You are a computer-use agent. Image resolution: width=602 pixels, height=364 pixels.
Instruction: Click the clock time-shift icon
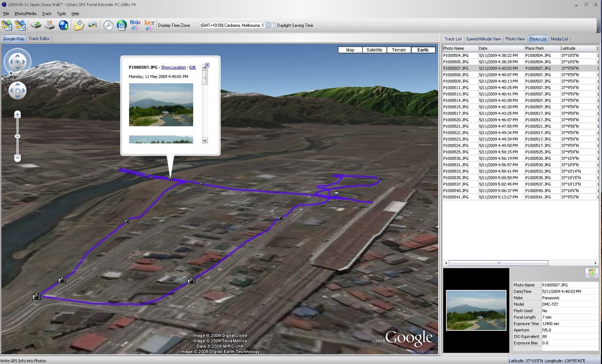pos(108,25)
